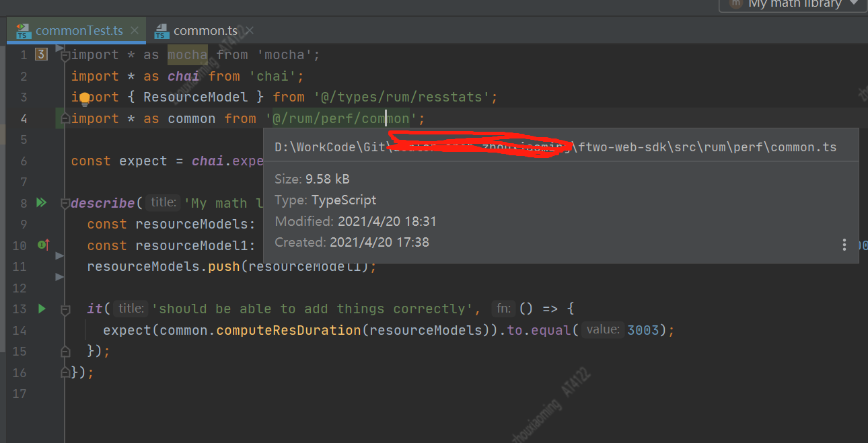Screen dimensions: 868x443
Task: Open the kebab menu in the file info popup
Action: tap(844, 245)
